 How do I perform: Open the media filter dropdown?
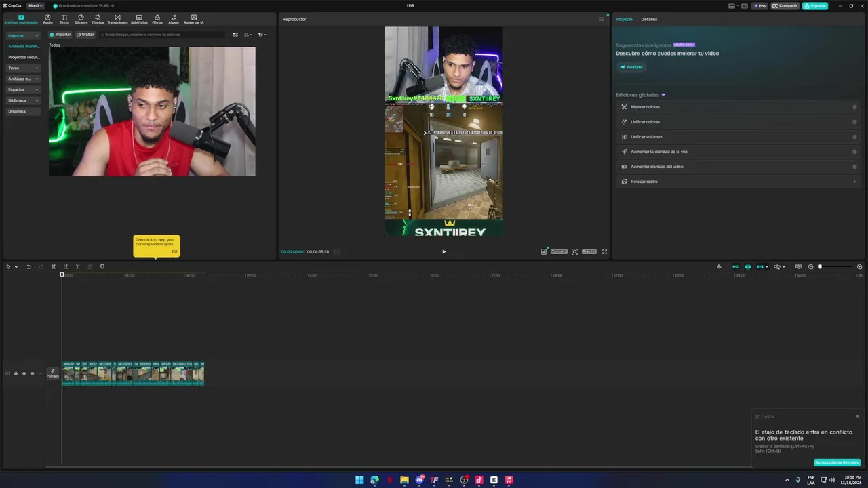(x=262, y=35)
